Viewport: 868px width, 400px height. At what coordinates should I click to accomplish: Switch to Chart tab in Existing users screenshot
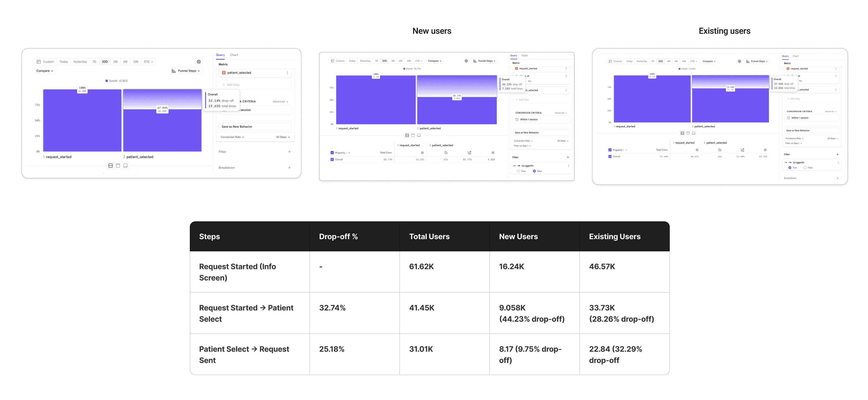tap(796, 56)
